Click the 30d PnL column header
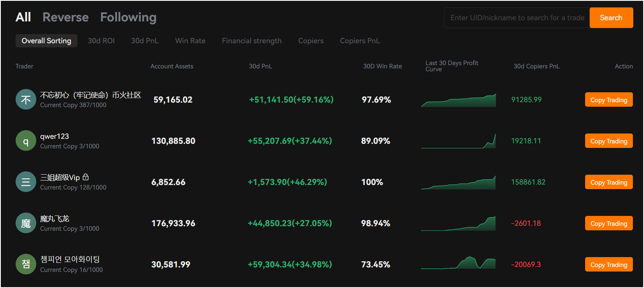Screen dimensions: 644x288 (x=260, y=66)
